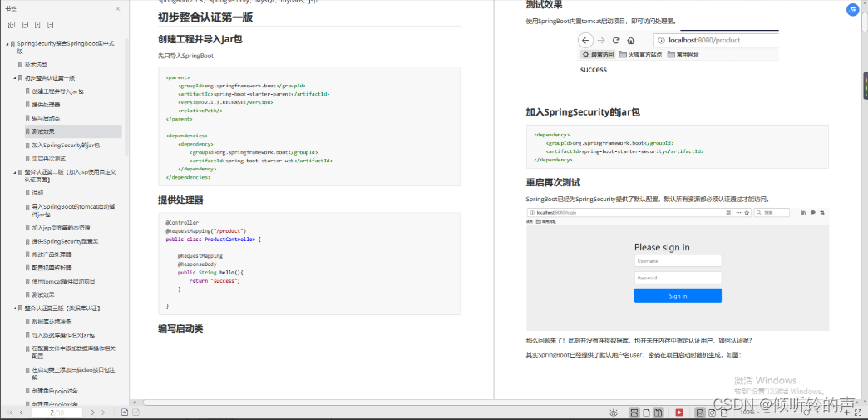Go to the next page
The height and width of the screenshot is (420, 868).
click(93, 413)
